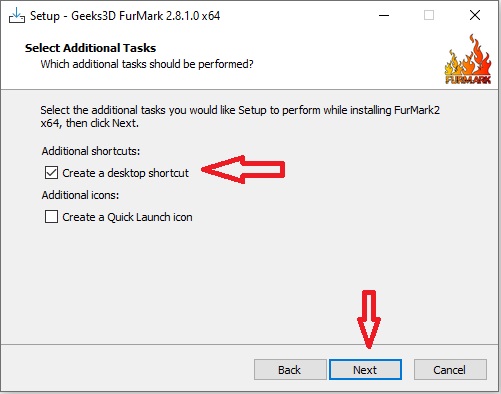
Task: Click the 'Which additional tasks should be performed?' subtitle
Action: coord(147,64)
